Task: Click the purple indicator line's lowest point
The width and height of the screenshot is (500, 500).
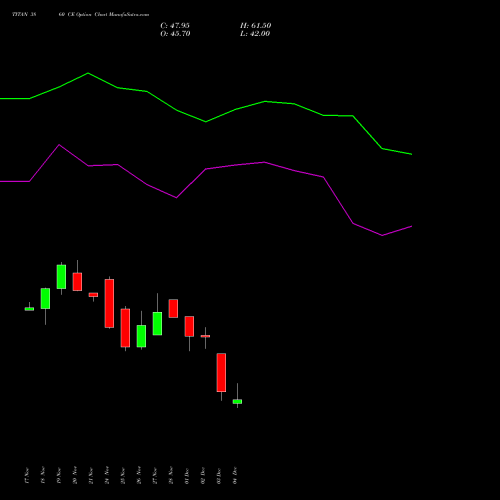Action: tap(382, 235)
